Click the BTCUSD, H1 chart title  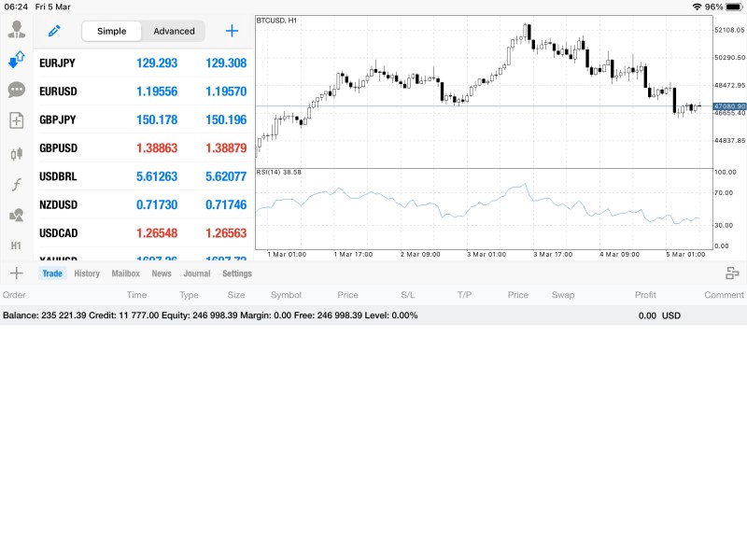pyautogui.click(x=276, y=21)
